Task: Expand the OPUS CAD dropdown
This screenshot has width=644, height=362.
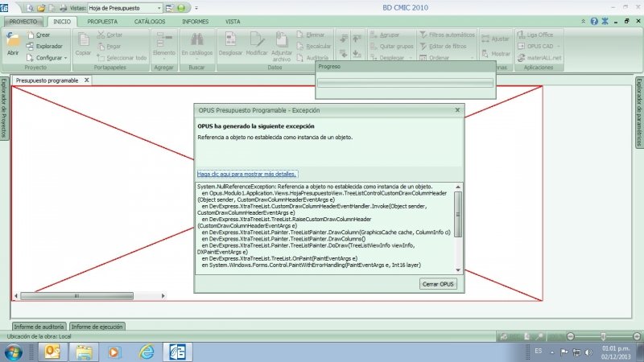Action: tap(557, 47)
